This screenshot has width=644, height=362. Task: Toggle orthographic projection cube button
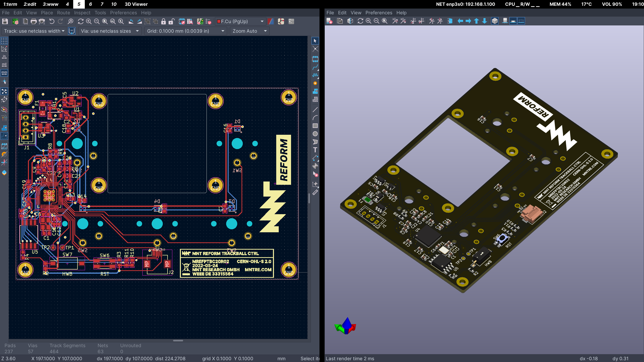tap(495, 21)
